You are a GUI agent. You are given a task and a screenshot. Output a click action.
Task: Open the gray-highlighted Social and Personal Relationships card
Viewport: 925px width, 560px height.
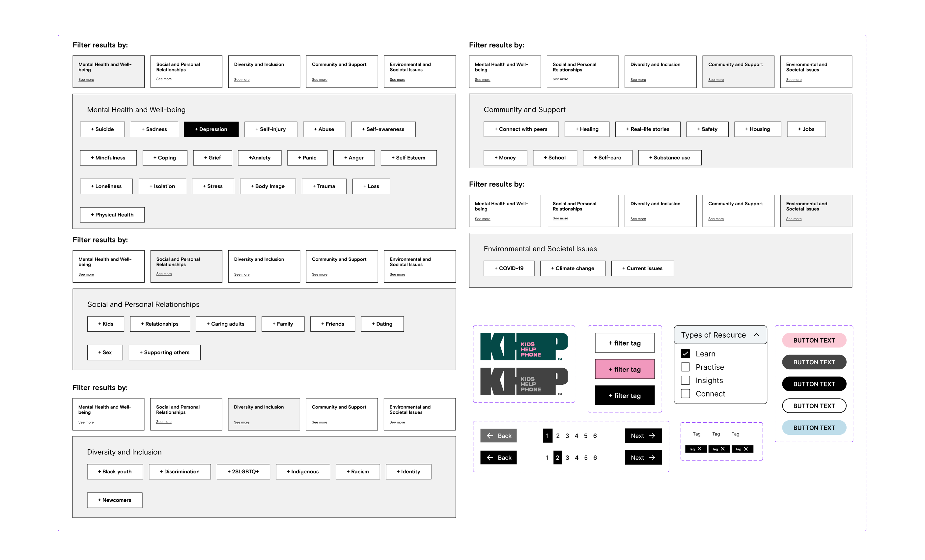[186, 266]
